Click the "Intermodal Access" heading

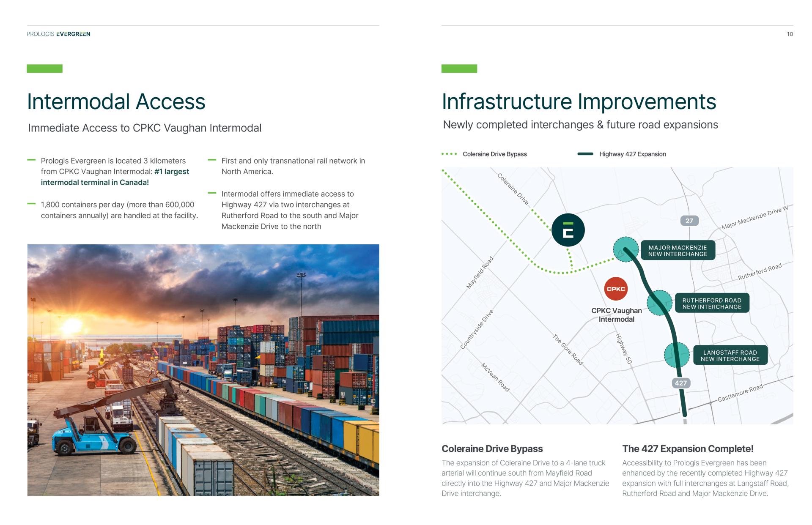(116, 101)
